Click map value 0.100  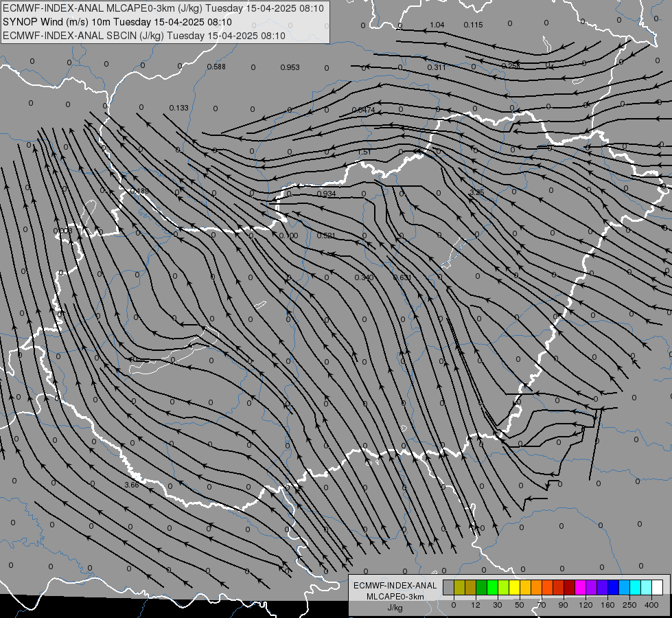(x=288, y=236)
